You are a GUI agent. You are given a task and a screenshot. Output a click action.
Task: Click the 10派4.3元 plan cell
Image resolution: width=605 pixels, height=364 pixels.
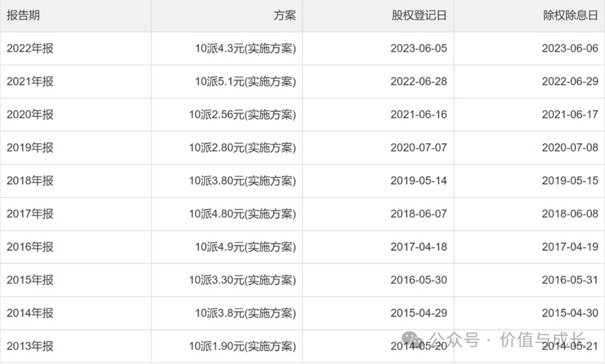(x=245, y=48)
